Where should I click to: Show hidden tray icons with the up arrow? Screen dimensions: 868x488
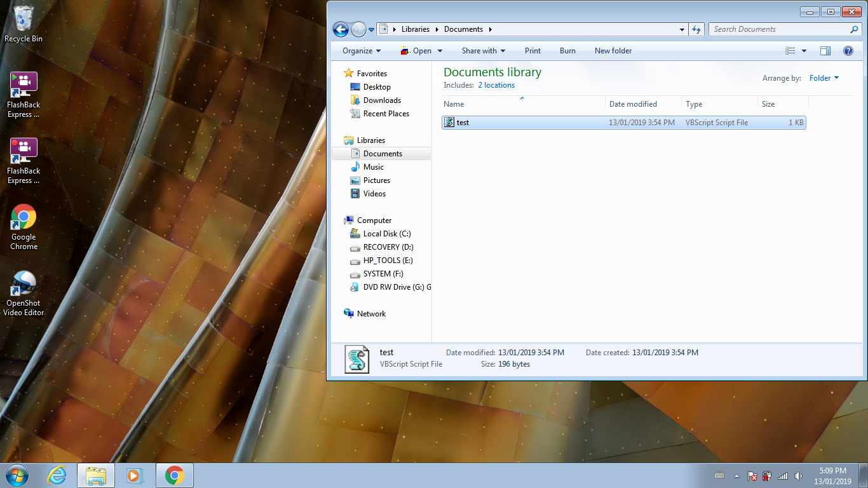736,475
